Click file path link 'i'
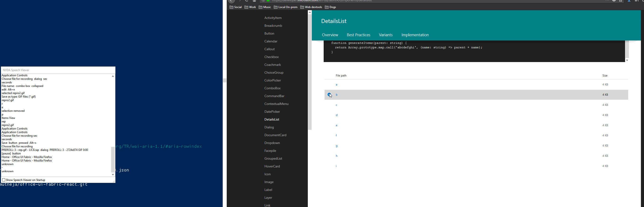The width and height of the screenshot is (644, 207). tap(336, 166)
